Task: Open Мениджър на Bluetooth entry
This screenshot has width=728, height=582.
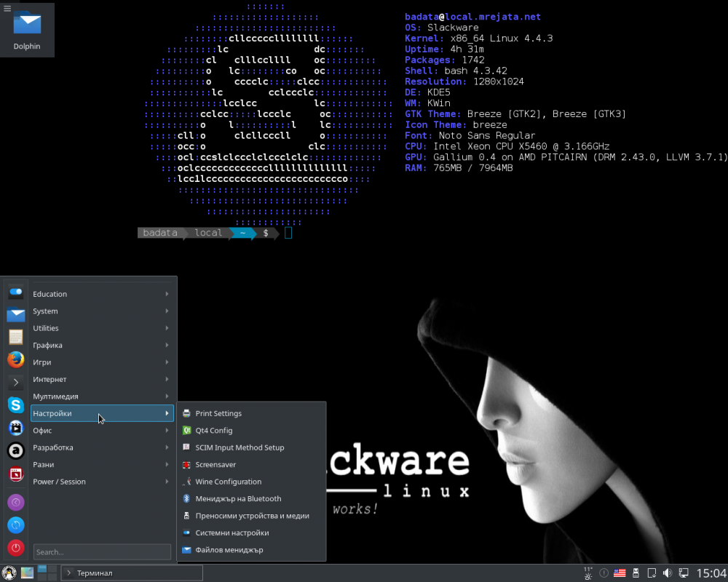Action: [251, 498]
